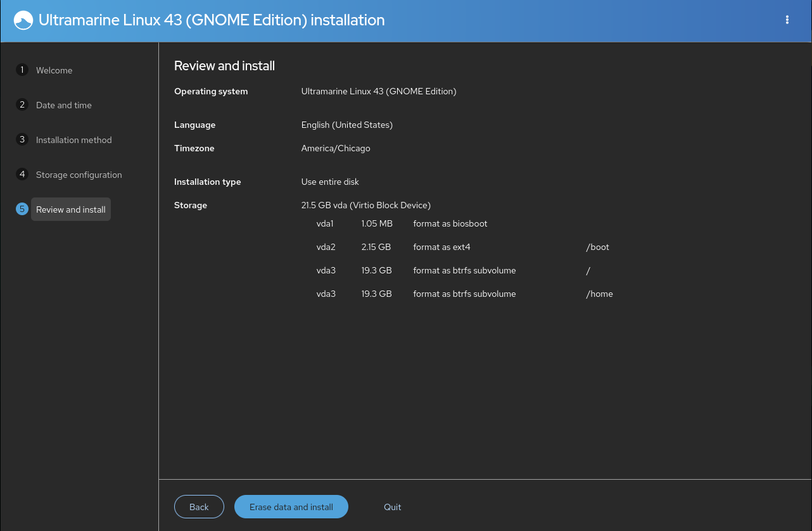Click the highlighted step 5 circle
812x531 pixels.
[22, 208]
